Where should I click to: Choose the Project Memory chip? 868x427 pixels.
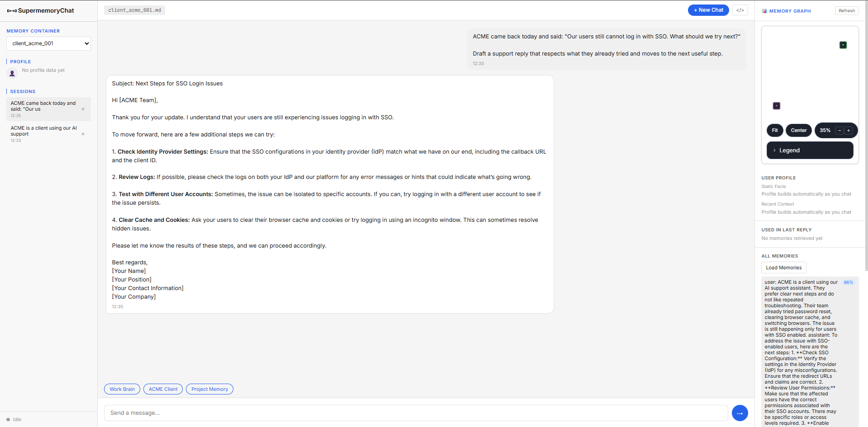(x=209, y=389)
